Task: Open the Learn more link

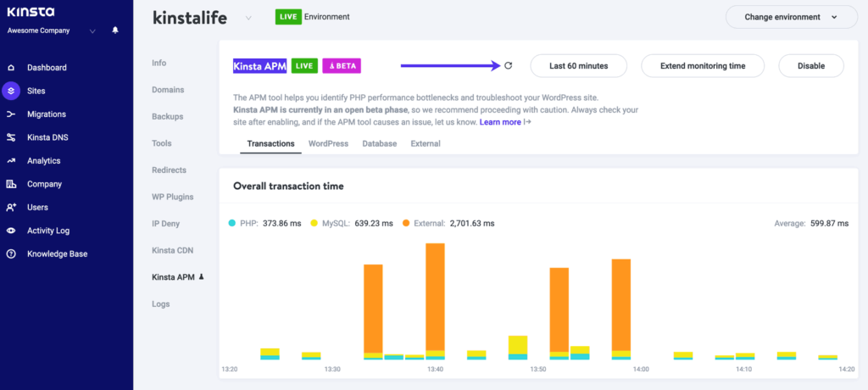Action: pyautogui.click(x=500, y=122)
